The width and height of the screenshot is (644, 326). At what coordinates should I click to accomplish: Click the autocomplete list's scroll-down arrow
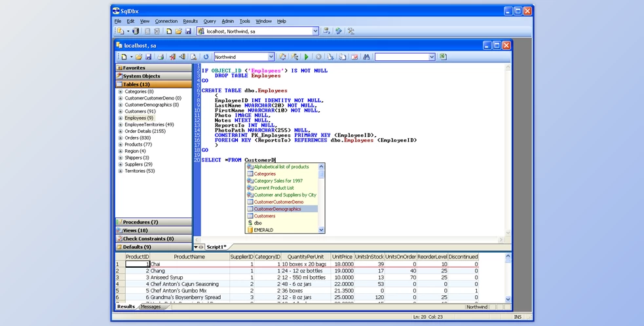tap(321, 230)
